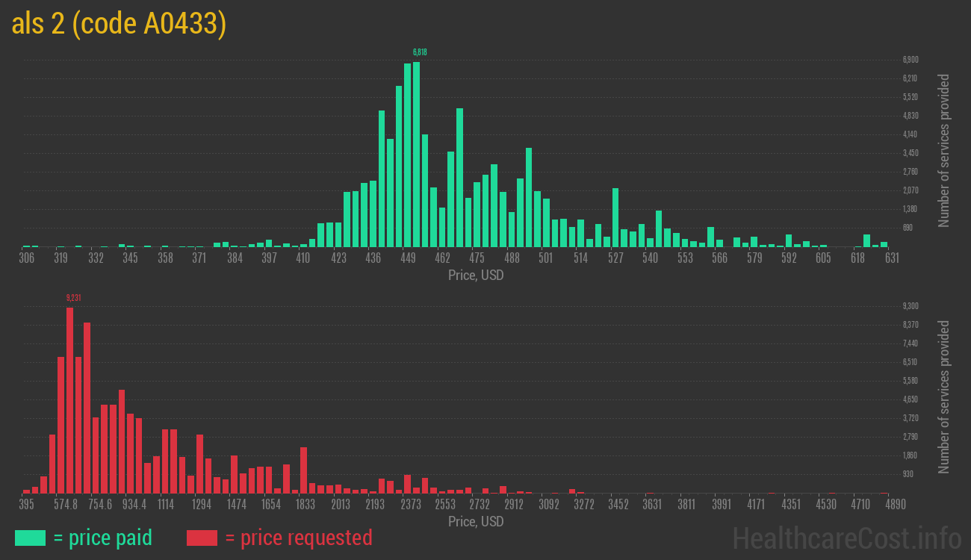Click the chart title 'als 2 (code A0433)'
This screenshot has height=560, width=971.
click(119, 24)
